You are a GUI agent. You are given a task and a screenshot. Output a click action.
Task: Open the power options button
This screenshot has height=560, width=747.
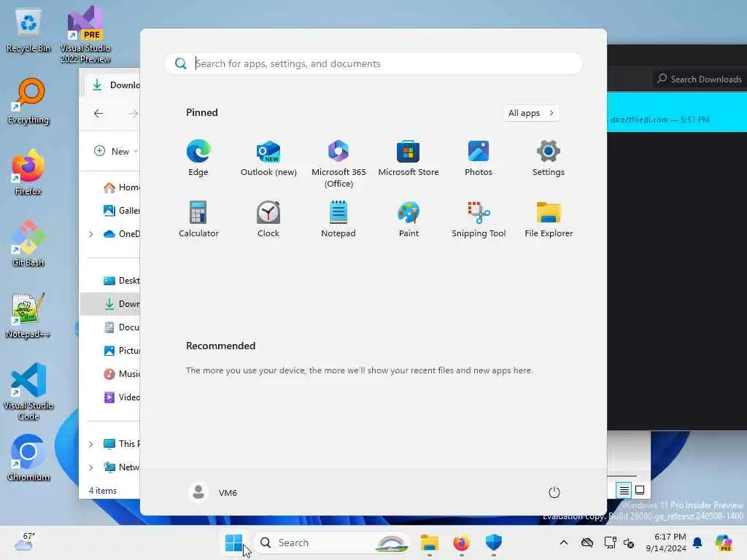(554, 492)
